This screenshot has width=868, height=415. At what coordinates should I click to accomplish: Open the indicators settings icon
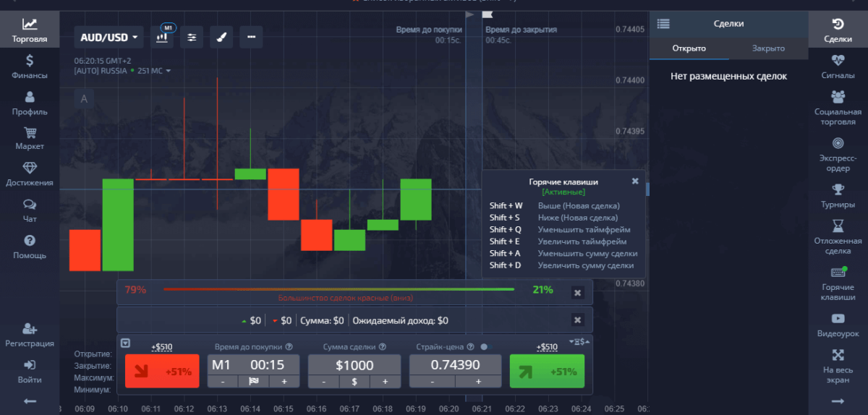192,37
